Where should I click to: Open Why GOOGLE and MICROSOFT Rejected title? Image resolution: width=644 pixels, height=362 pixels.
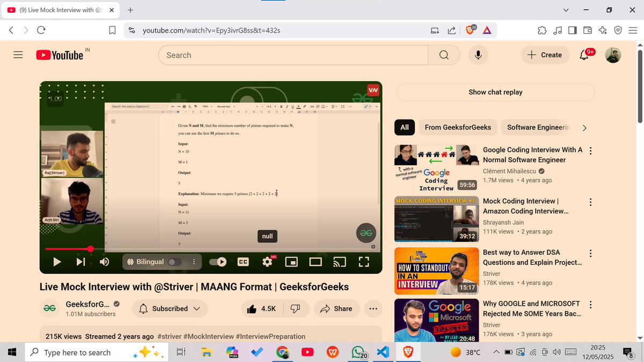coord(531,308)
